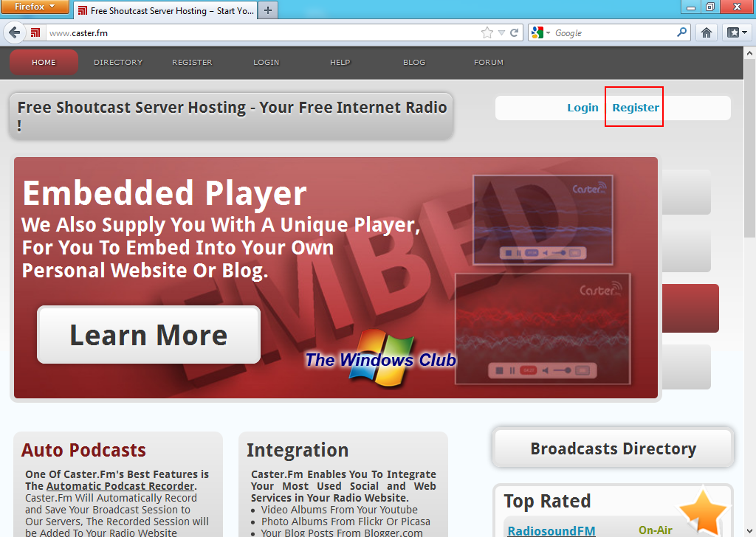Screen dimensions: 756x537
Task: Click the upper embedded player preview thumbnail
Action: tap(543, 220)
